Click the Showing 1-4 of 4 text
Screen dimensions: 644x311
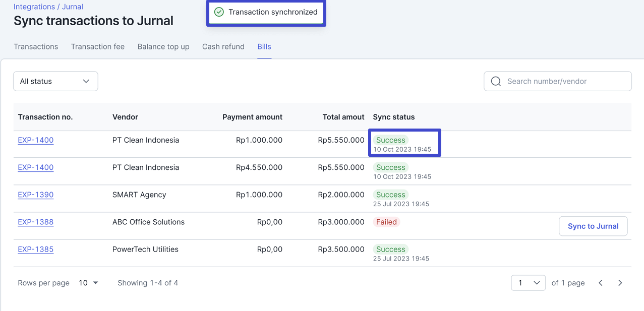[x=148, y=283]
